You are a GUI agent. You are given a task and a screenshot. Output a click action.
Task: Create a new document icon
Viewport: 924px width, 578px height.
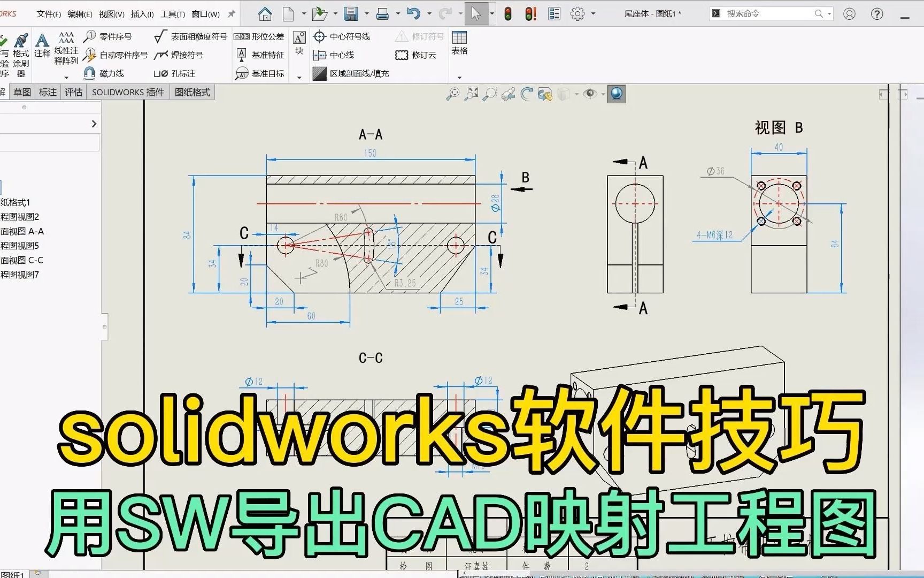point(288,14)
